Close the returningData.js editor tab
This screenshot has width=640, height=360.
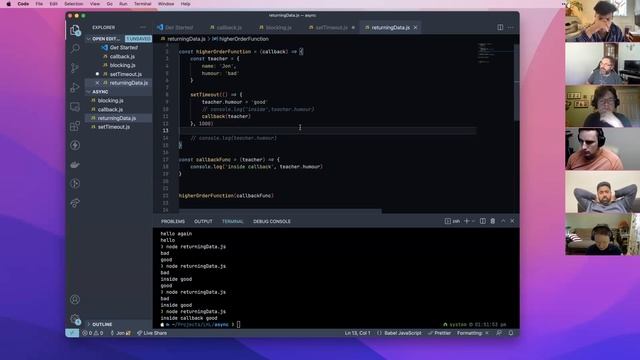[x=416, y=27]
